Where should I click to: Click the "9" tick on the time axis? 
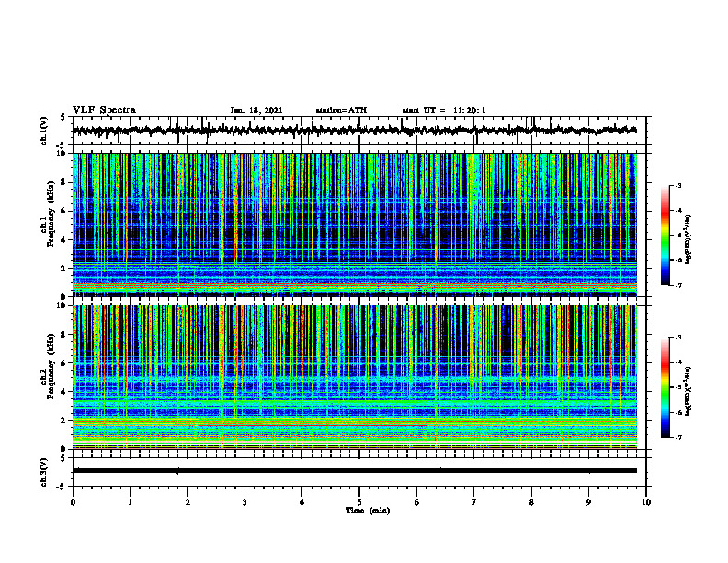(588, 502)
